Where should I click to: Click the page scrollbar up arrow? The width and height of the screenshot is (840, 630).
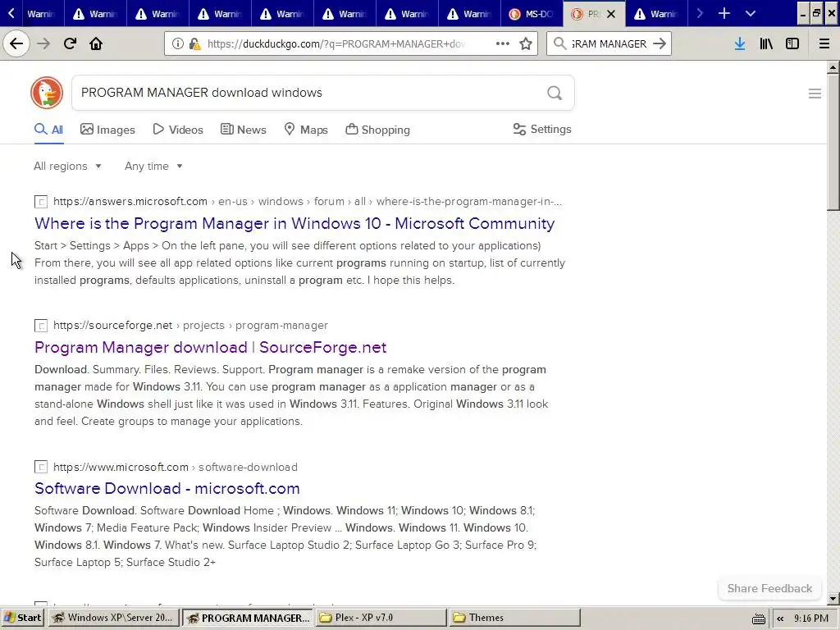833,67
